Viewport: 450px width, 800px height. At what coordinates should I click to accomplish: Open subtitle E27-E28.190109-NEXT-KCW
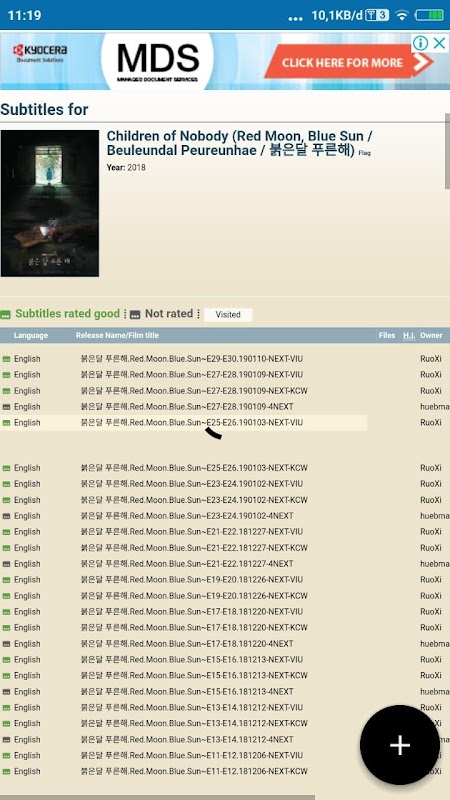194,391
